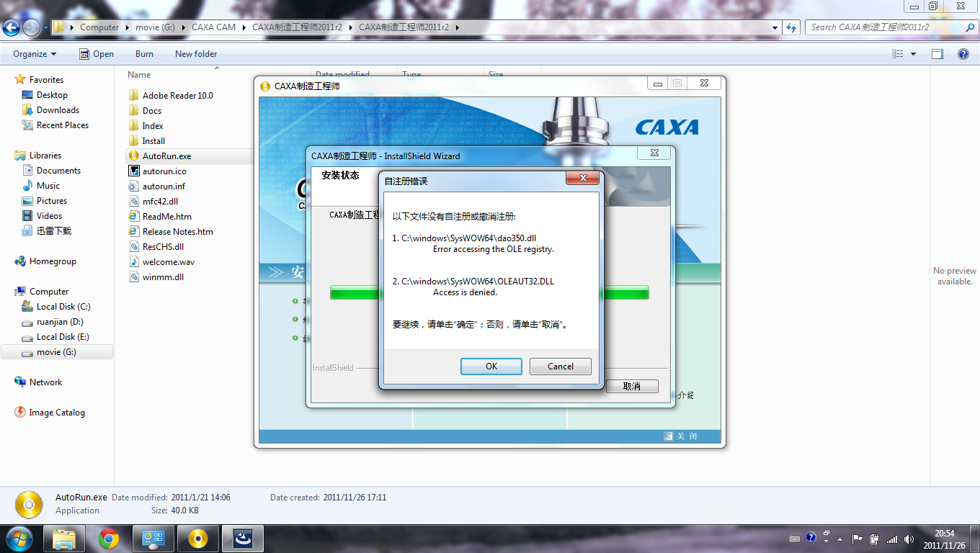
Task: Toggle the preview pane button
Action: [x=937, y=54]
